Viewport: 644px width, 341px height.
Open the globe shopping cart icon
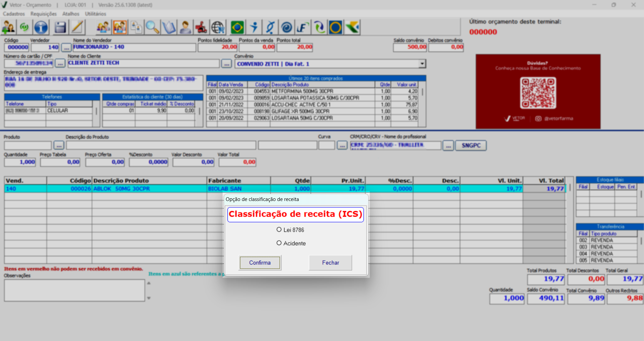(218, 27)
